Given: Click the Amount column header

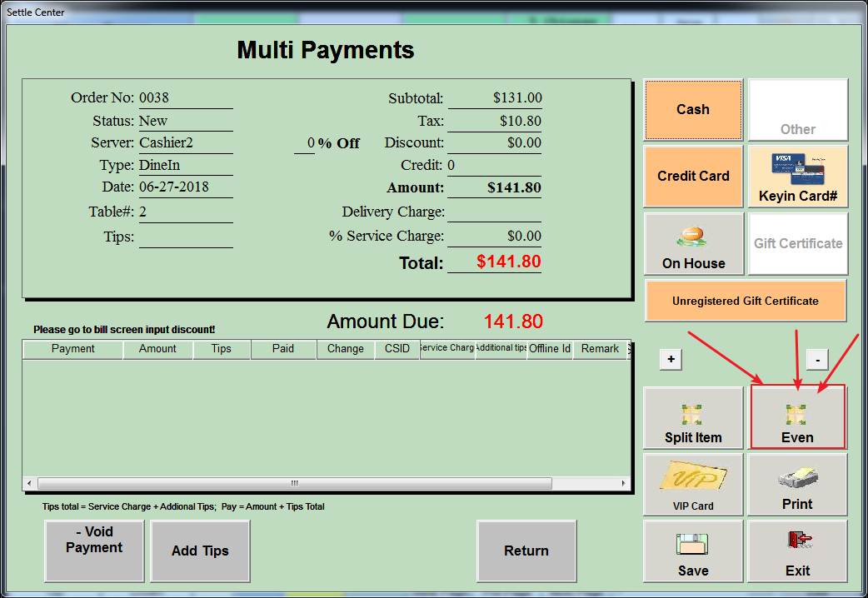Looking at the screenshot, I should (157, 349).
